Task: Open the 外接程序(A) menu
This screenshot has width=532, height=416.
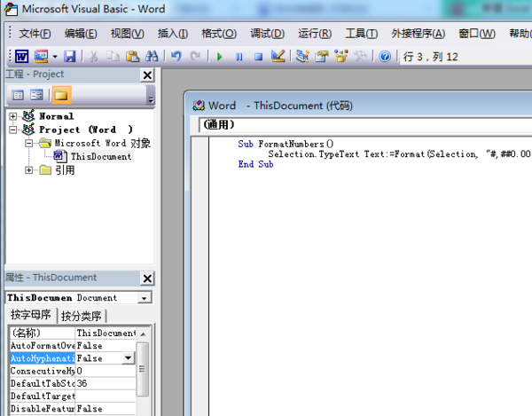Action: click(418, 33)
